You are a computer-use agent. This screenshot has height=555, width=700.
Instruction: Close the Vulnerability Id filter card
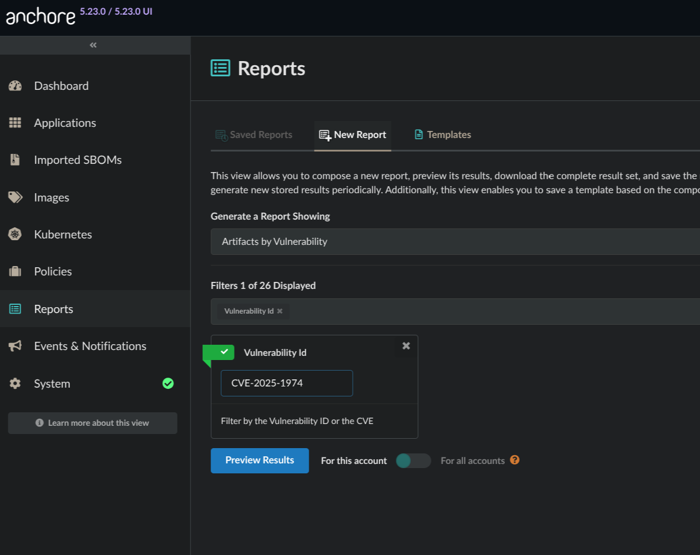tap(406, 346)
